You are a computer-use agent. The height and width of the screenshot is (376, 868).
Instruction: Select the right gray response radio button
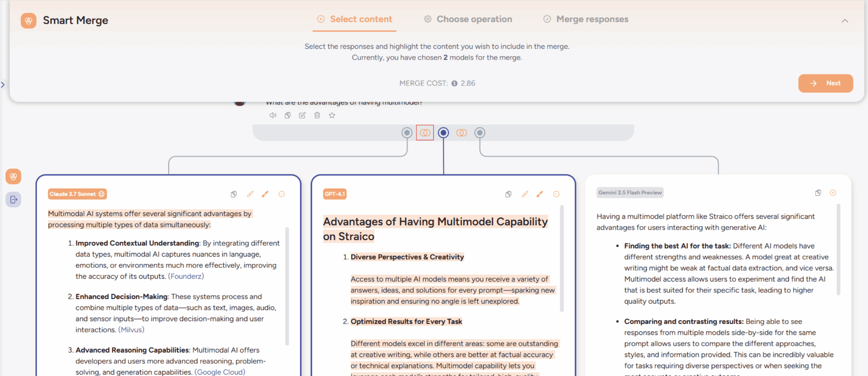click(x=480, y=133)
